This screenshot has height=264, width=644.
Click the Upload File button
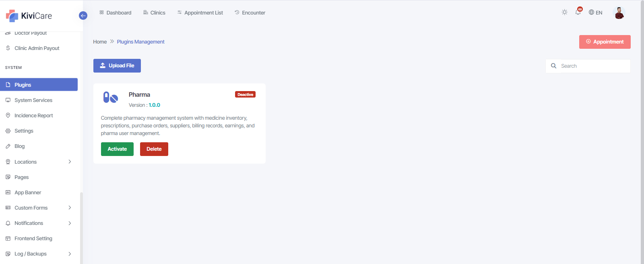click(117, 66)
